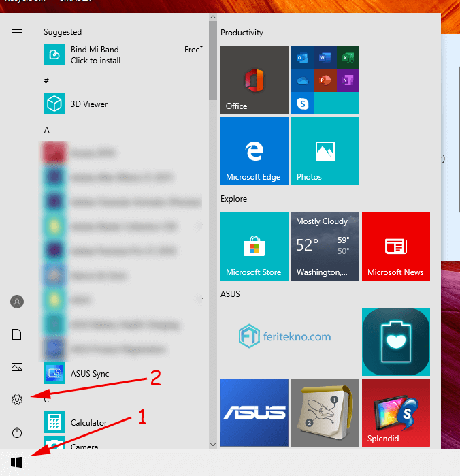Click the 'Free' label of Bind Mi Band
The width and height of the screenshot is (460, 476).
[193, 50]
